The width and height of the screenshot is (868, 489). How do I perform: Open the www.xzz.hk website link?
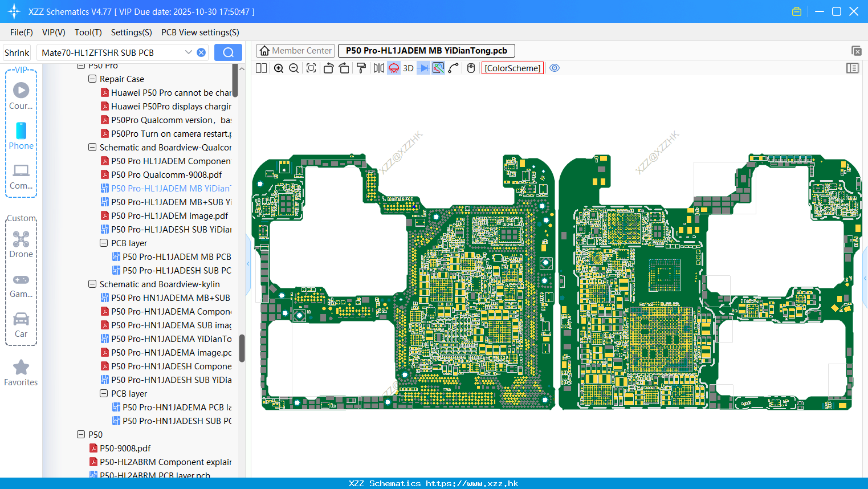(472, 483)
